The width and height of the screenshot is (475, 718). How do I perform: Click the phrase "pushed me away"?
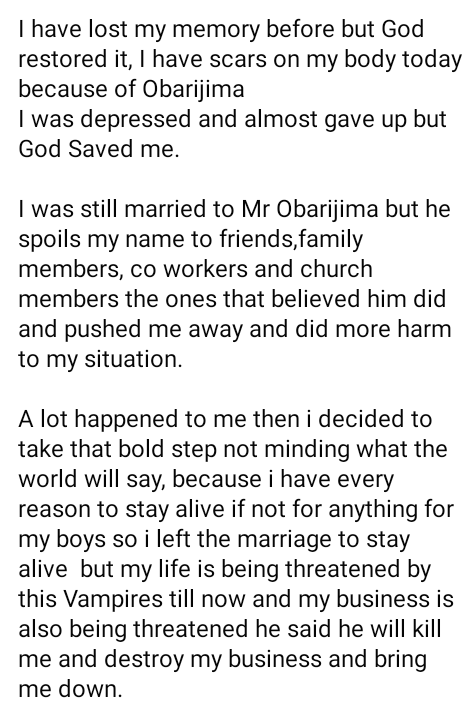pyautogui.click(x=152, y=330)
